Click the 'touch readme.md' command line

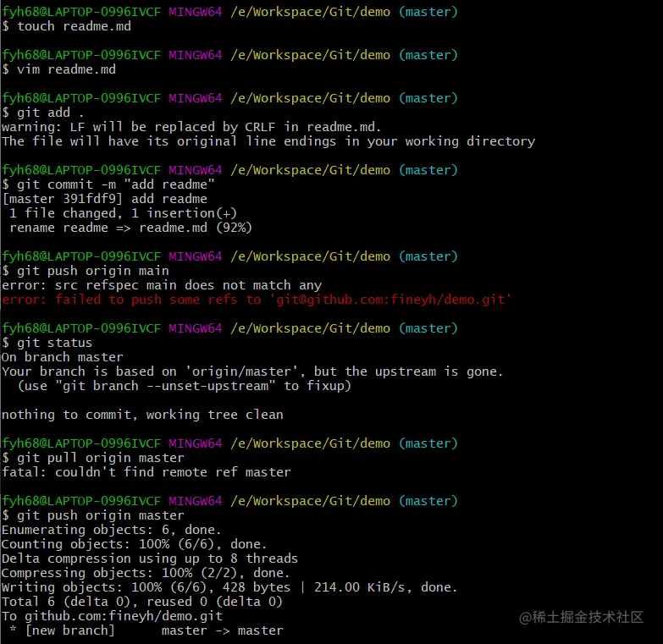coord(66,26)
